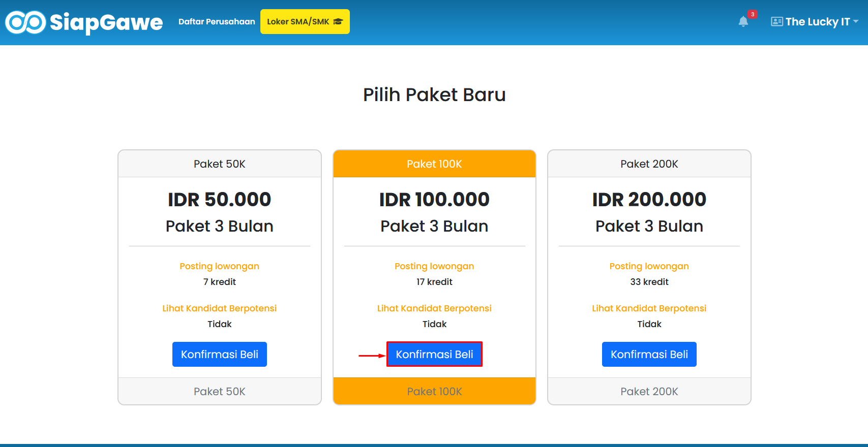Click the orange Paket 100K footer
Screen dimensions: 868x447
click(434, 391)
